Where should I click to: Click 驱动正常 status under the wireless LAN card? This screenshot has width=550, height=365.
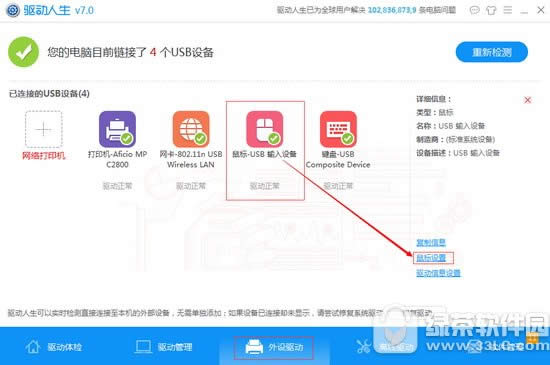coord(191,186)
